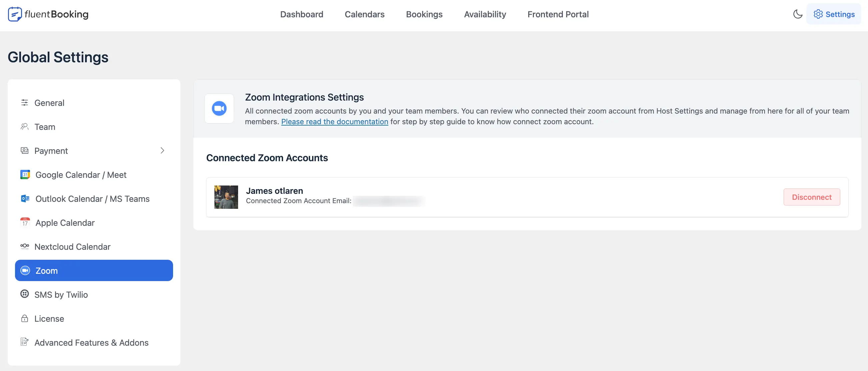The image size is (868, 371).
Task: Click 'Connected Zoom Account Email:' label
Action: tap(298, 200)
